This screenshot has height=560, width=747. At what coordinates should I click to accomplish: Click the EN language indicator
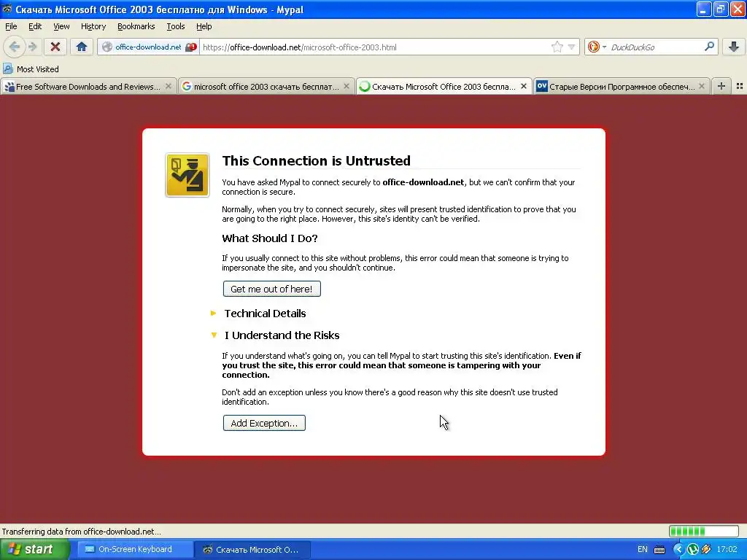(642, 549)
